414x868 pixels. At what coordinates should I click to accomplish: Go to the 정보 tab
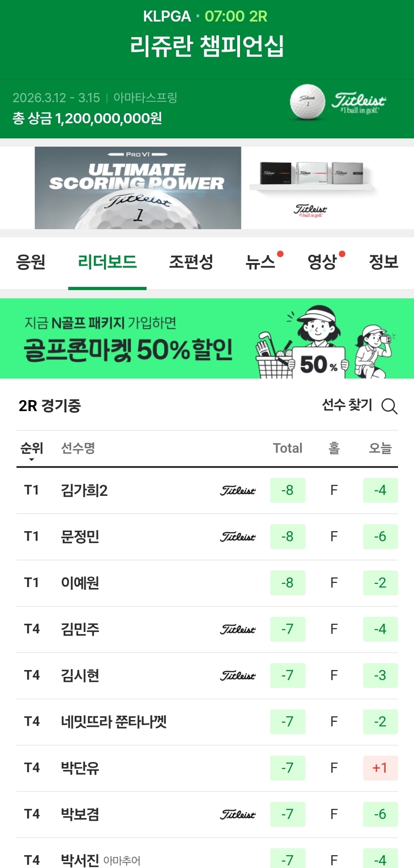383,262
